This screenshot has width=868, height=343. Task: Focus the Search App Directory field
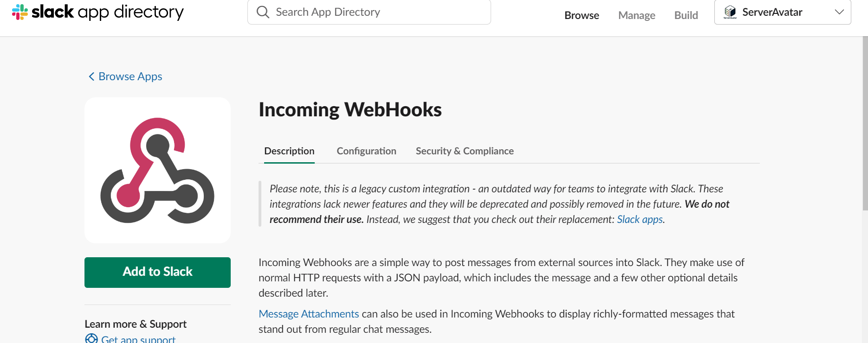(376, 12)
